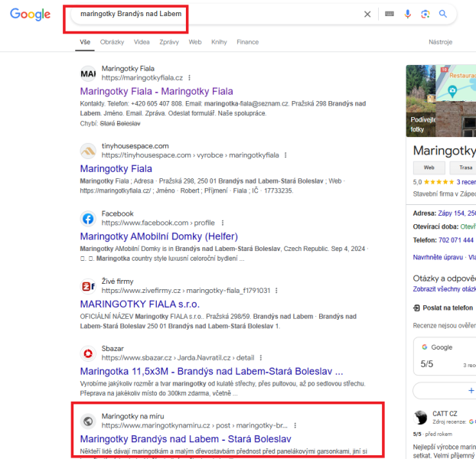Click the Web button in knowledge panel
The height and width of the screenshot is (459, 476).
coord(429,168)
